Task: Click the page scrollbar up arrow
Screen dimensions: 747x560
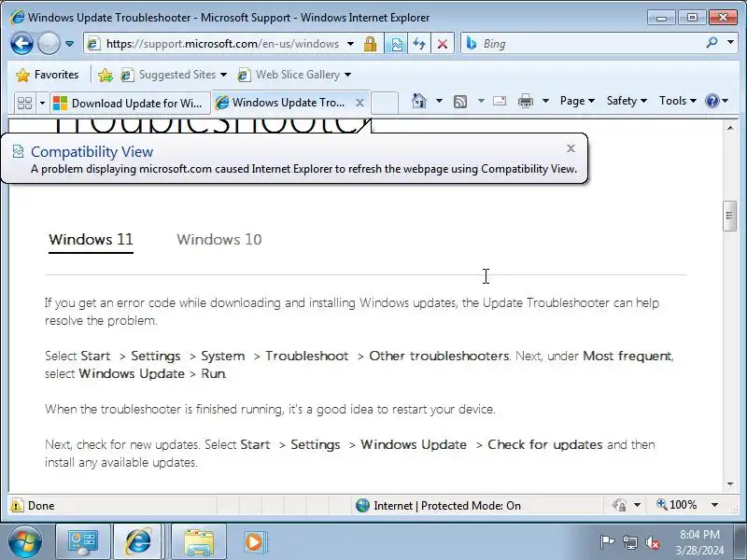Action: click(730, 128)
